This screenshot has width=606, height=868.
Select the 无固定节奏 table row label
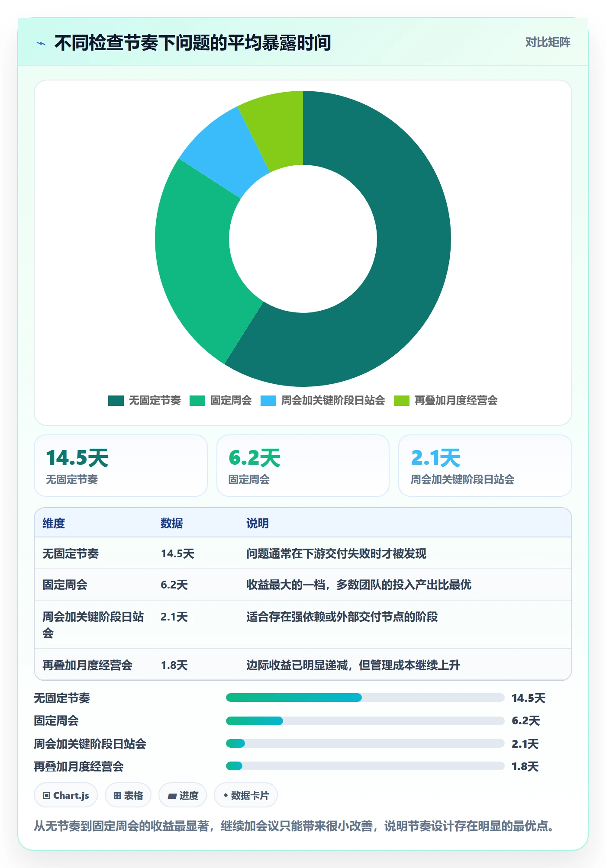coord(71,553)
